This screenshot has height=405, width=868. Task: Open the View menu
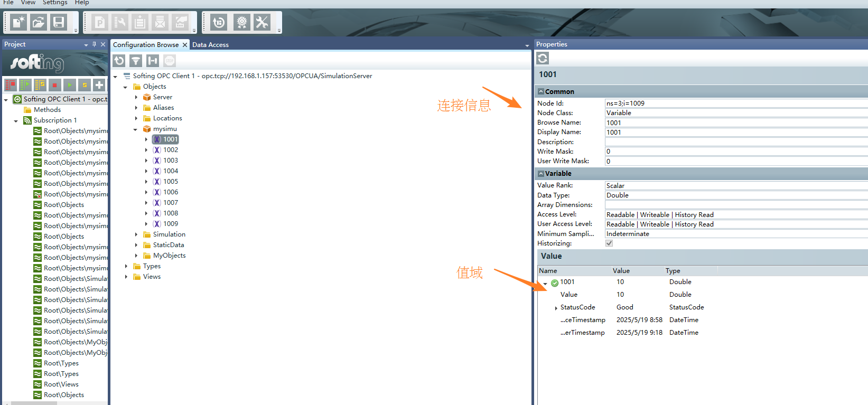(28, 3)
